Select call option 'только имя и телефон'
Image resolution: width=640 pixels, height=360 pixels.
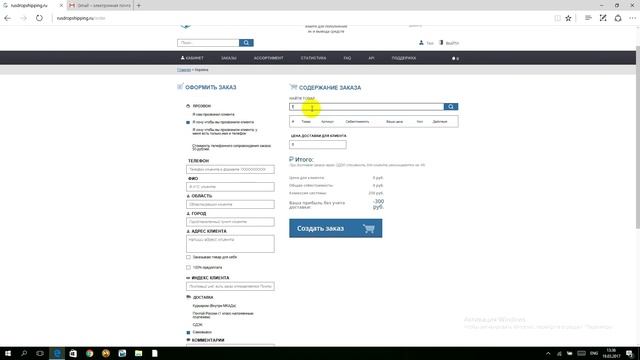tap(225, 131)
